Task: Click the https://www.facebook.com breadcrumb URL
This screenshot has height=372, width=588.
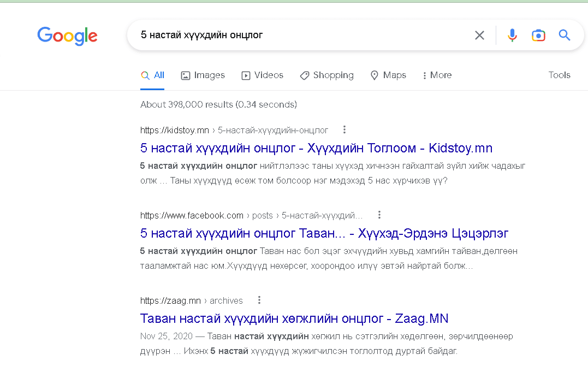Action: click(x=251, y=215)
